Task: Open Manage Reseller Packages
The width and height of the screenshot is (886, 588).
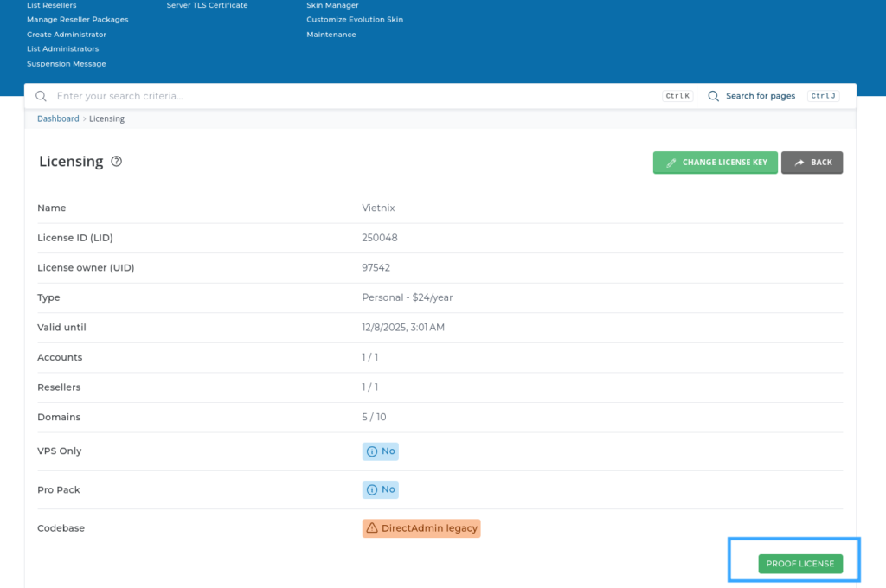Action: [x=77, y=19]
